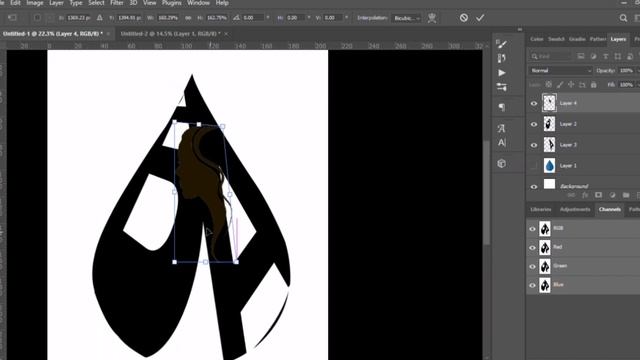
Task: Select Layer 2 by its name
Action: (568, 124)
